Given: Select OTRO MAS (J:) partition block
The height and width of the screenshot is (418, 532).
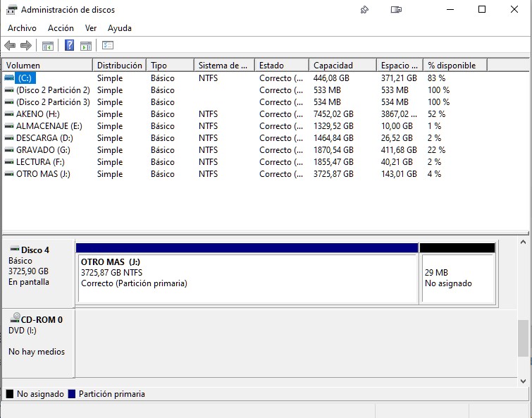Looking at the screenshot, I should click(247, 273).
